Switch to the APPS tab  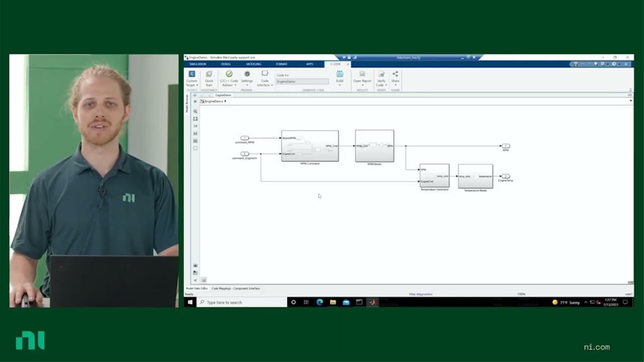tap(309, 64)
